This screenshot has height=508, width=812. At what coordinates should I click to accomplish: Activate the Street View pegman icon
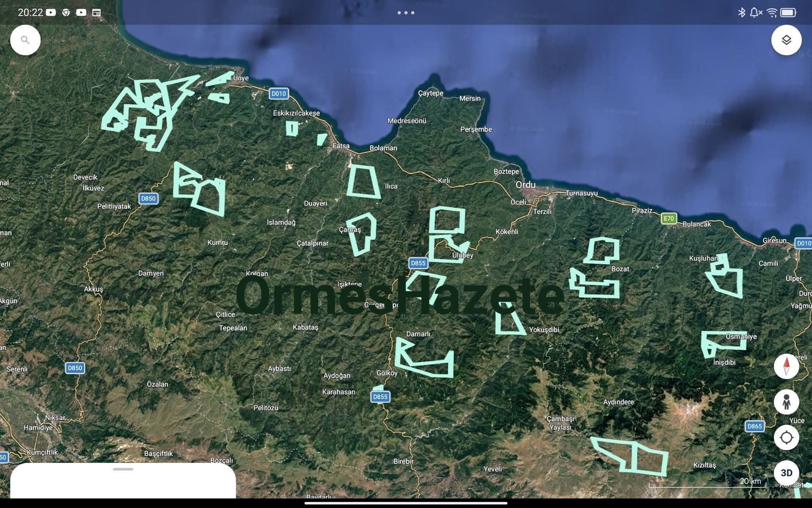(x=786, y=402)
